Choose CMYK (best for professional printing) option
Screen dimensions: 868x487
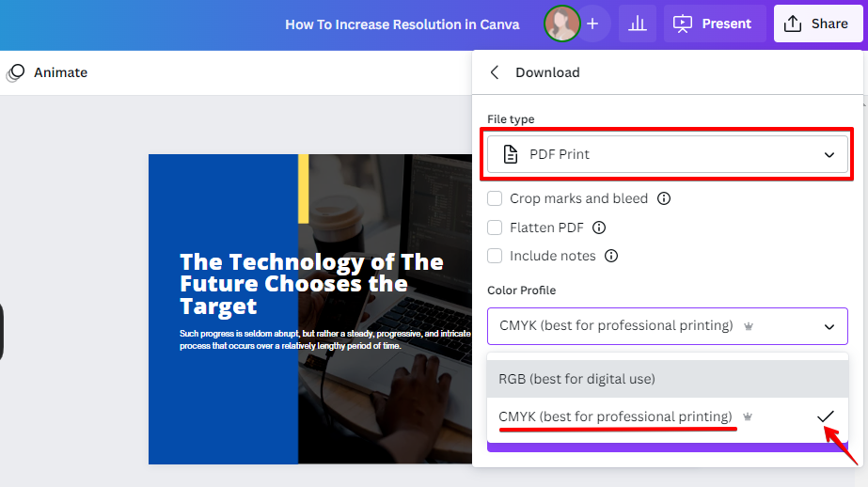pos(615,416)
